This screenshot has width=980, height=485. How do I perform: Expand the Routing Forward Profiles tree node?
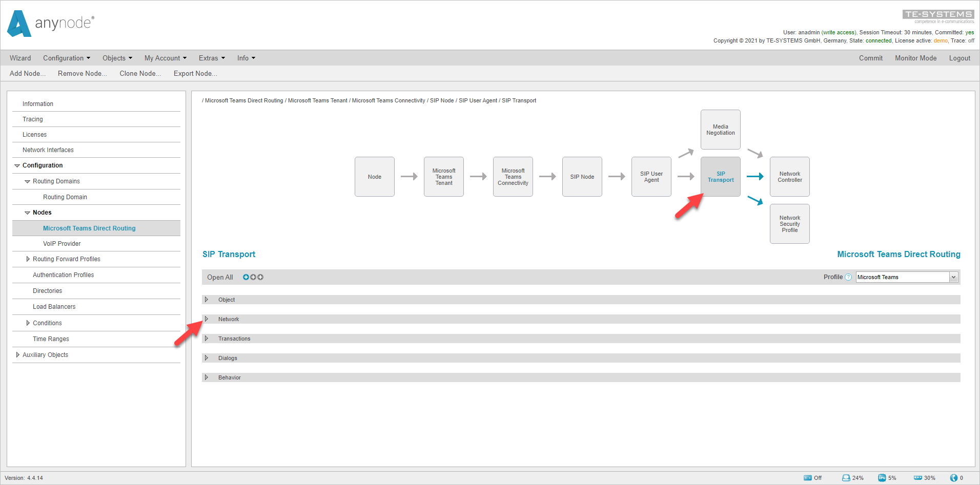point(28,259)
